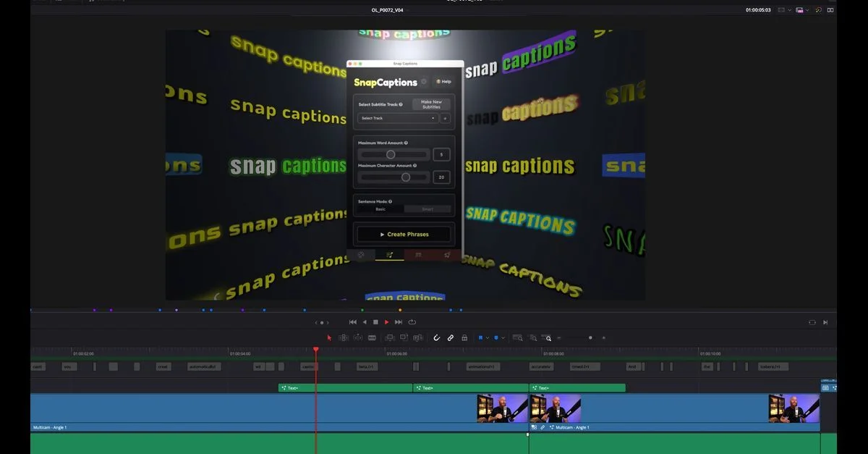
Task: Click the next marker navigation arrow
Action: pos(328,322)
